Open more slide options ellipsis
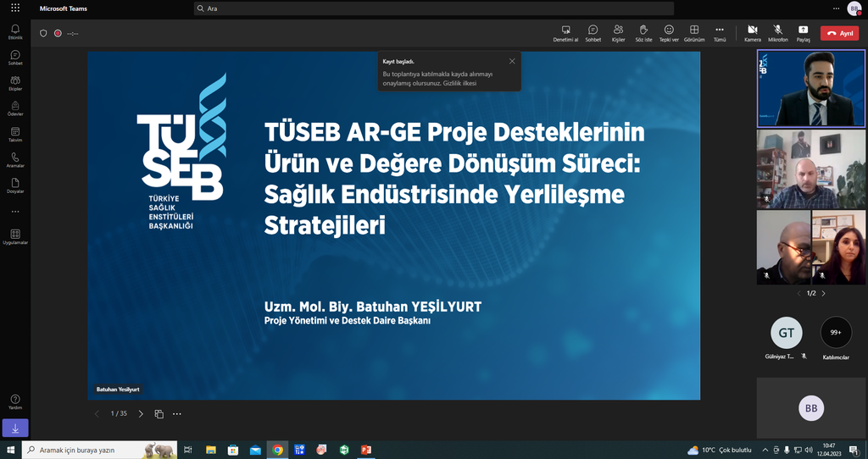 click(176, 413)
